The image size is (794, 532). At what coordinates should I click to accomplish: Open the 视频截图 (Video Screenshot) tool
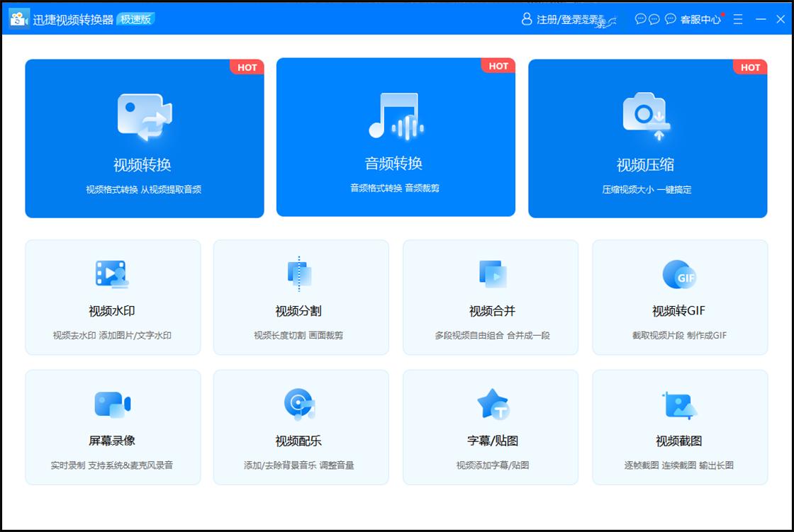(678, 426)
